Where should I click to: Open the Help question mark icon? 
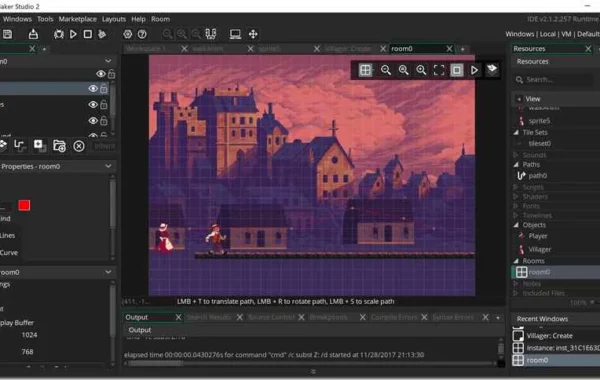(x=142, y=34)
